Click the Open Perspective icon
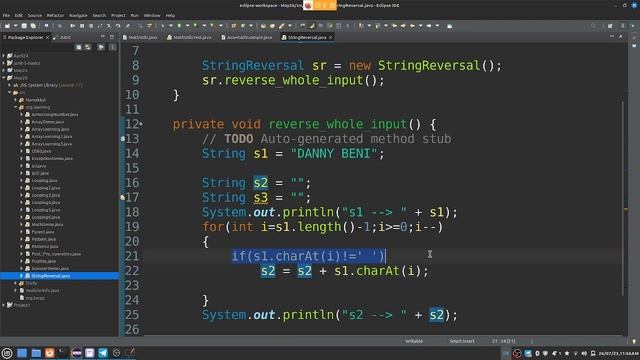The height and width of the screenshot is (360, 640). [x=610, y=26]
